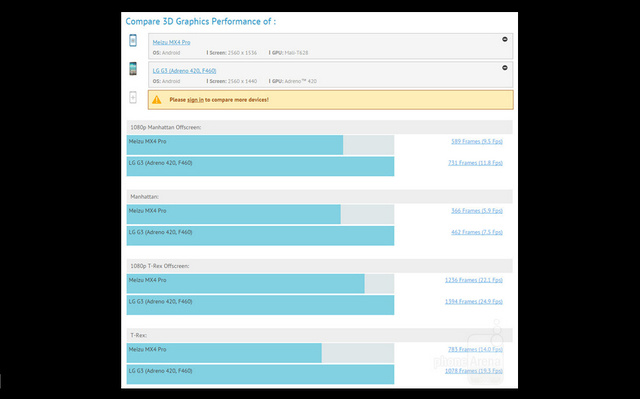The height and width of the screenshot is (399, 640).
Task: Click the Compare 3D Graphics Performance heading
Action: [x=200, y=22]
